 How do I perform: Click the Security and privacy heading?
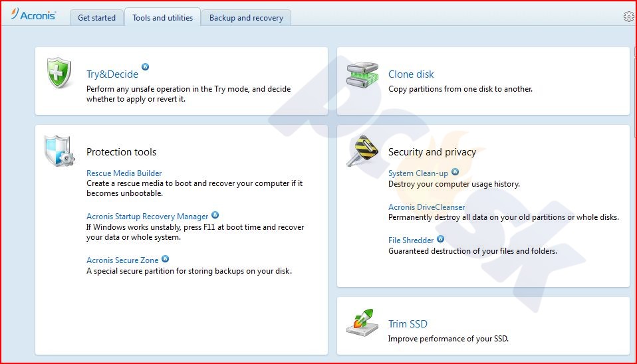[x=432, y=151]
